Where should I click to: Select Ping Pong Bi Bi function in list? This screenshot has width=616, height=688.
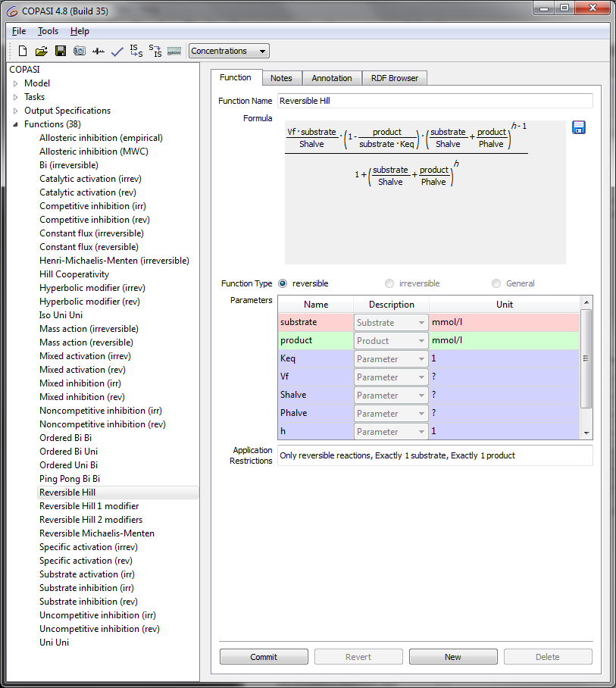(x=70, y=479)
